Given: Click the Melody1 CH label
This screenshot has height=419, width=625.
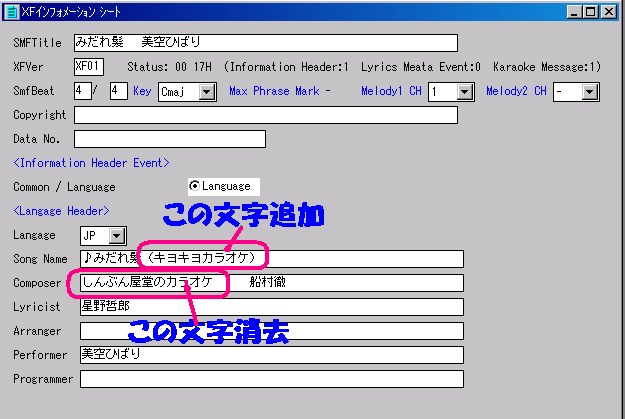Looking at the screenshot, I should [x=391, y=91].
